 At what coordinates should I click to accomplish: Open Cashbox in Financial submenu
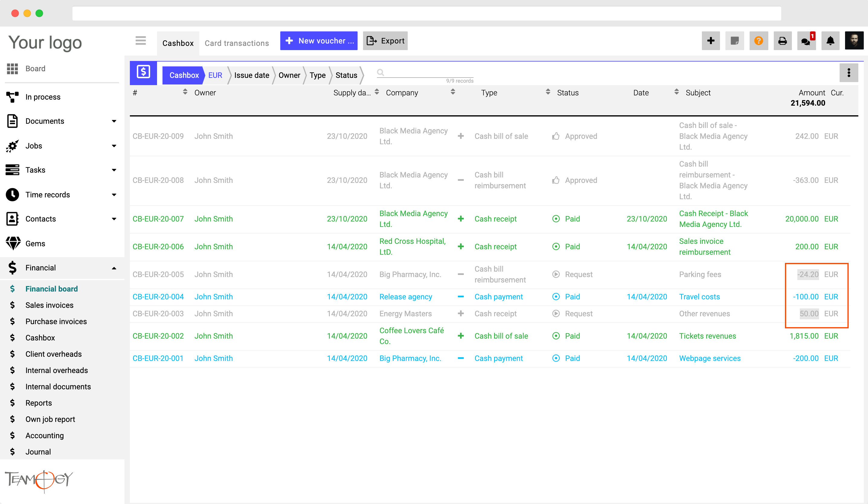pos(40,338)
